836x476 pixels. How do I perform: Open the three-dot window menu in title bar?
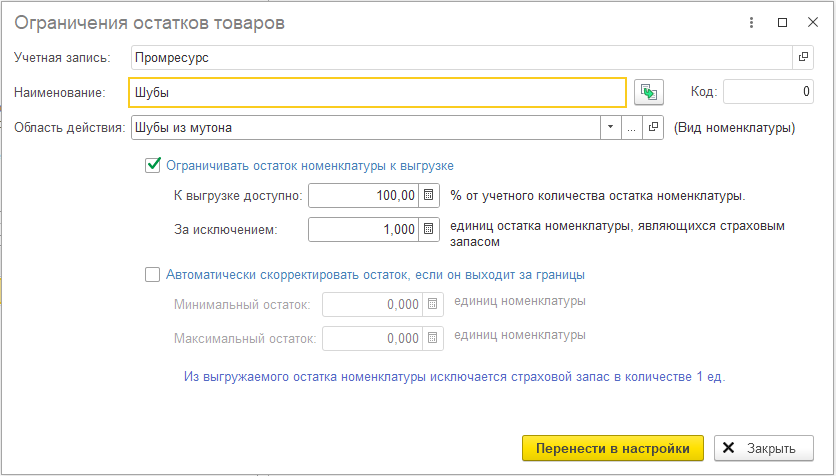[751, 22]
